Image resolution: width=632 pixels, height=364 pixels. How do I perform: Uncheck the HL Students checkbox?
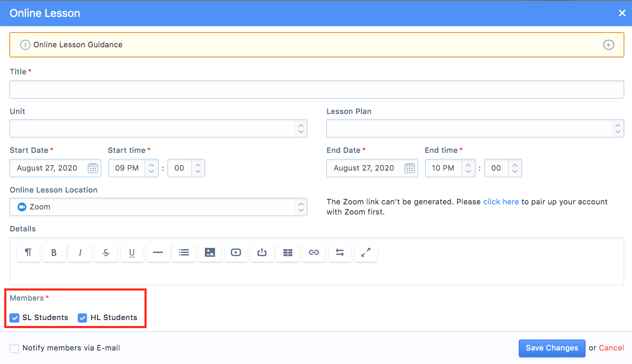83,318
